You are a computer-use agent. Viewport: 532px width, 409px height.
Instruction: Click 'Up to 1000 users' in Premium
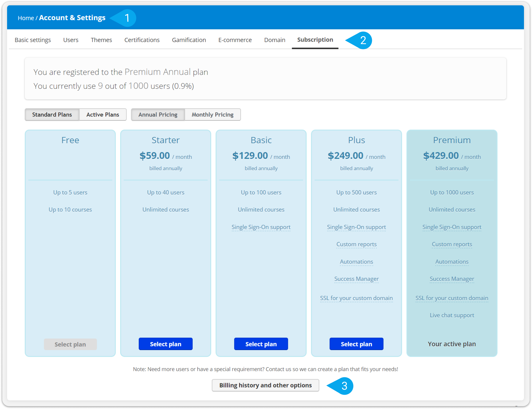[452, 192]
